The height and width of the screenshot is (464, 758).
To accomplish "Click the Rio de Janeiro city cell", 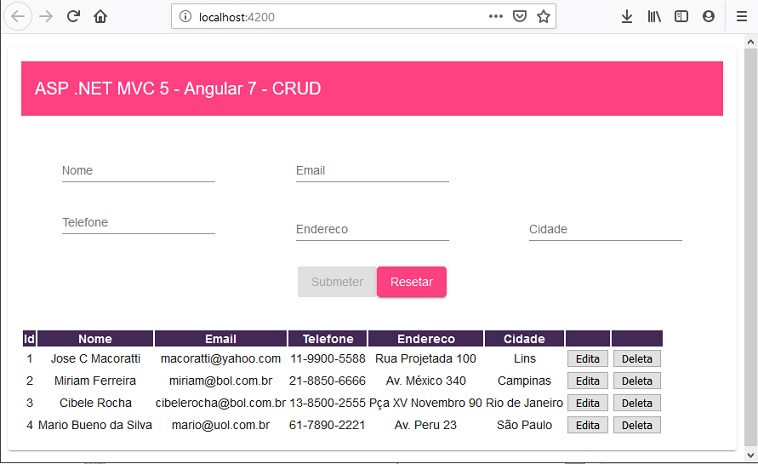I will tap(525, 403).
